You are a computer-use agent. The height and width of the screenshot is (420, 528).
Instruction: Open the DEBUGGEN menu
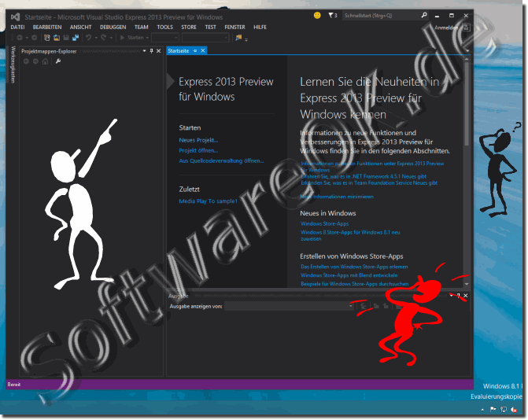[113, 28]
